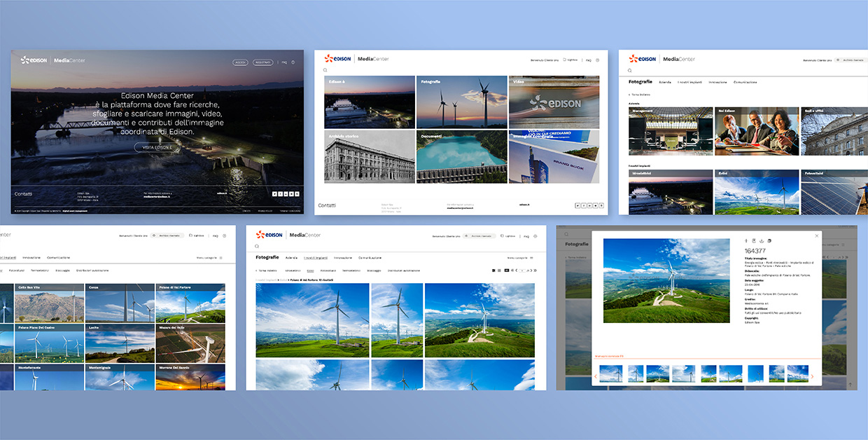Toggle Archivio riservato on the Poiano results page
The width and height of the screenshot is (868, 440).
point(478,236)
